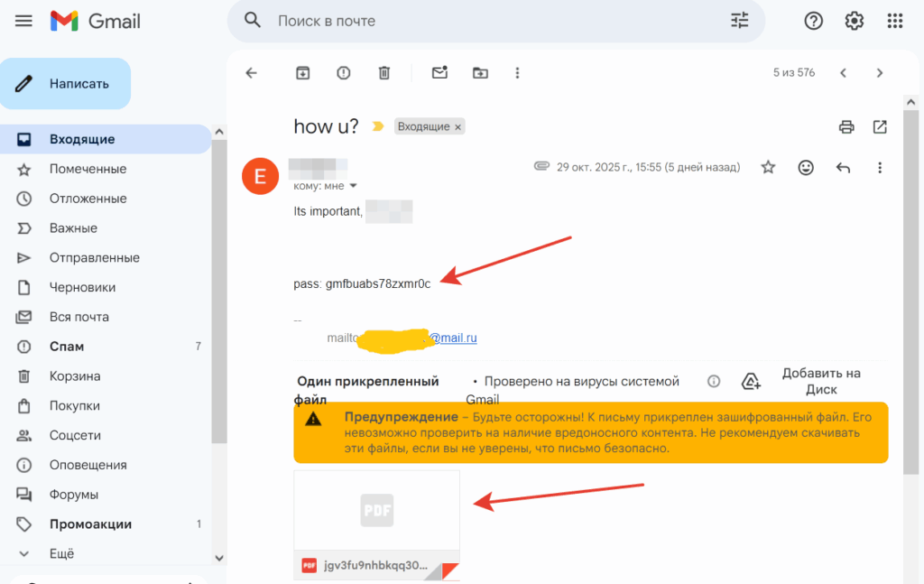Expand the Ещё section in sidebar
Image resolution: width=924 pixels, height=584 pixels.
click(61, 553)
